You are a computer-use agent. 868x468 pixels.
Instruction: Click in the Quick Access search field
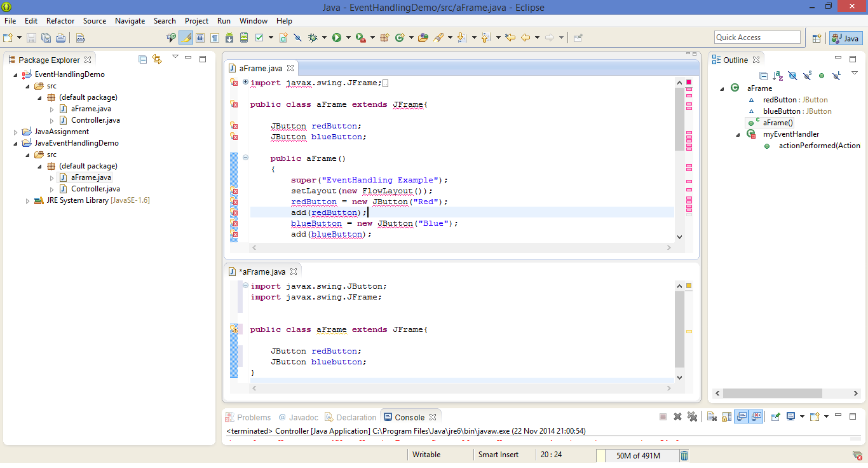click(756, 38)
